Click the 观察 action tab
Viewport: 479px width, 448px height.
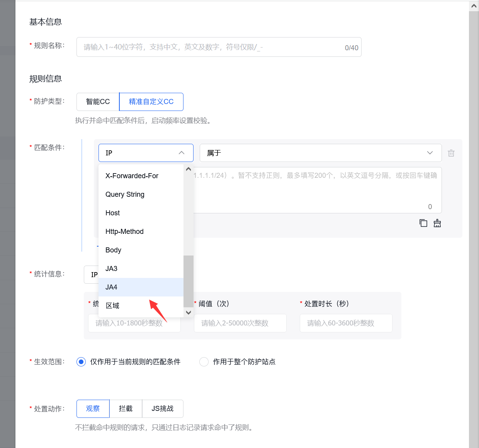click(x=93, y=409)
